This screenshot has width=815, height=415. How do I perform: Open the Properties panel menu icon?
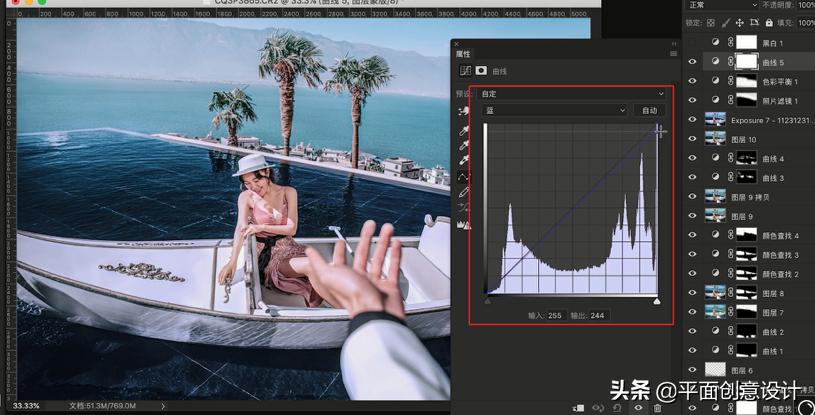(674, 54)
